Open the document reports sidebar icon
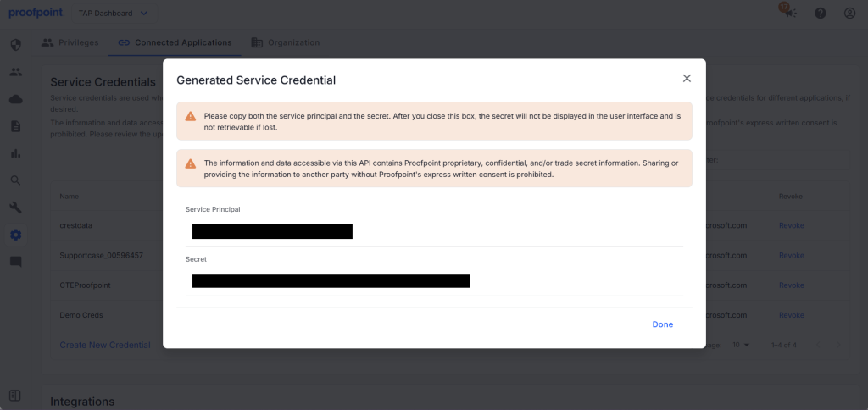 point(15,126)
